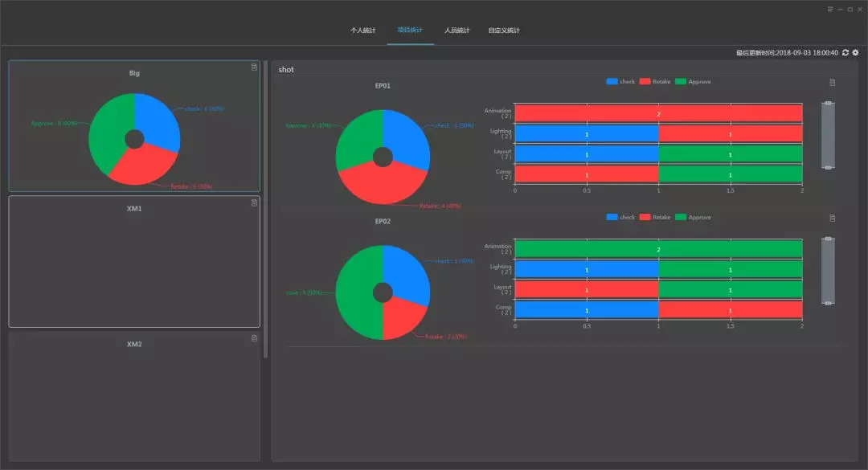The image size is (868, 470).
Task: Click the EP02 vertical zoom slider bottom handle
Action: pyautogui.click(x=828, y=303)
